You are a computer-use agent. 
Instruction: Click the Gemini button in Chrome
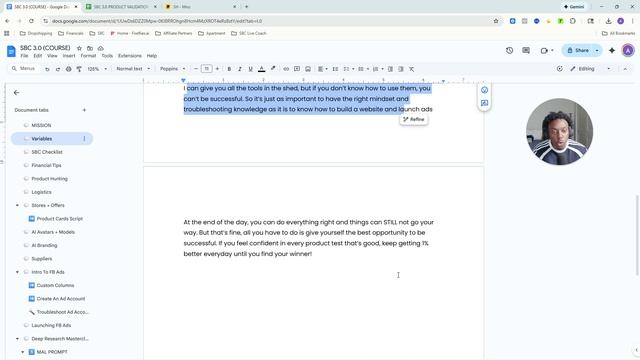point(574,7)
